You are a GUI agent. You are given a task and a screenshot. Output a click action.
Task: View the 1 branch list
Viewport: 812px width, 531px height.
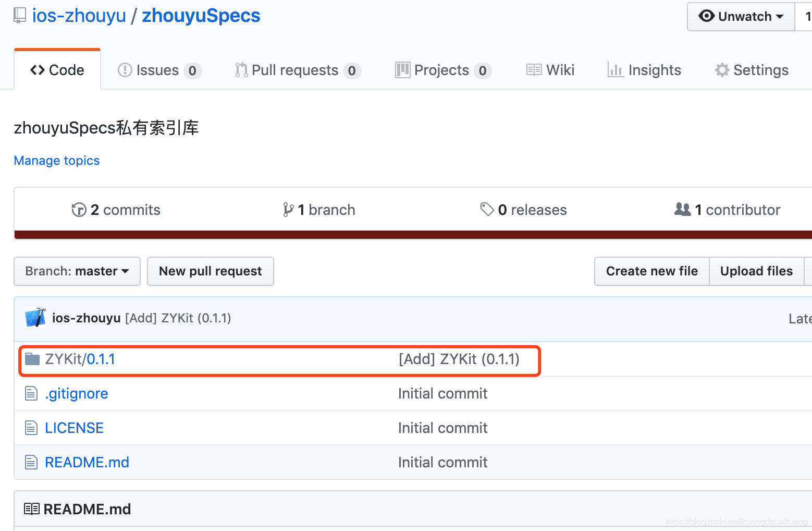319,210
